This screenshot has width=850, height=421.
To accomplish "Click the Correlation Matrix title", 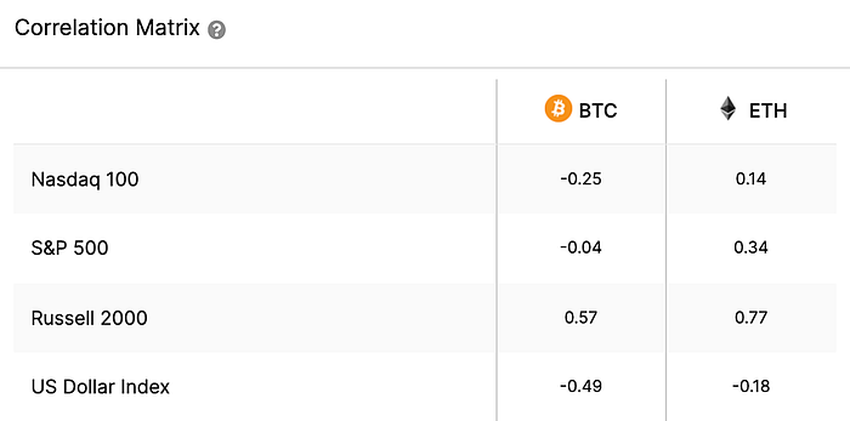I will click(107, 28).
